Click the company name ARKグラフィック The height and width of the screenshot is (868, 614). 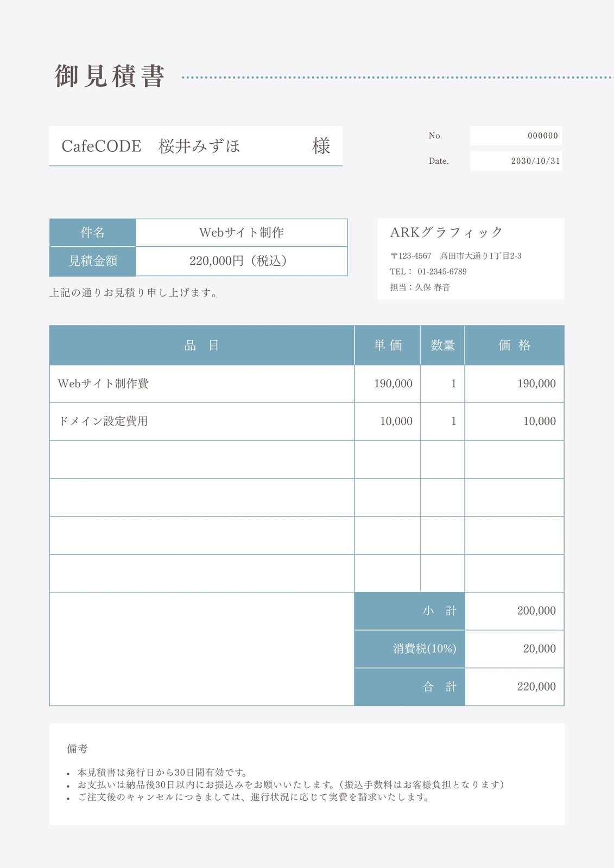tap(446, 233)
